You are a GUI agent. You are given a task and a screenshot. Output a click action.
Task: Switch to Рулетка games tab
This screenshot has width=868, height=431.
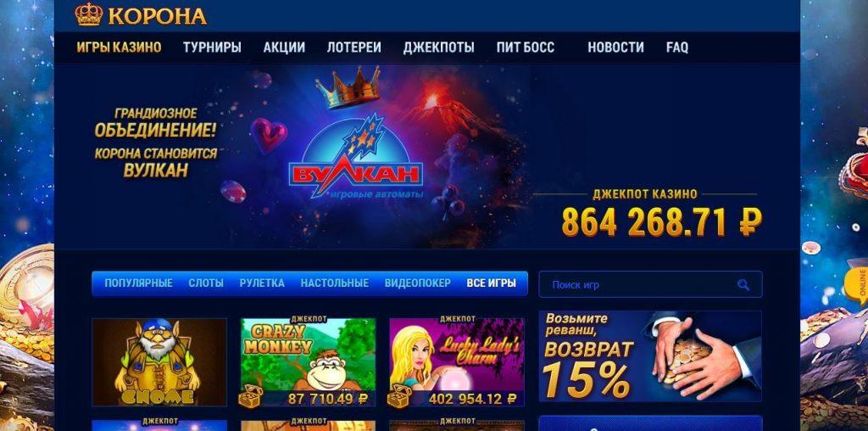262,283
